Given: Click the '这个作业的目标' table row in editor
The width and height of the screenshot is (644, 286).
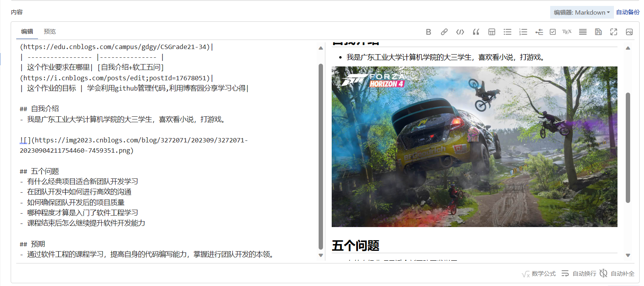Looking at the screenshot, I should (x=134, y=88).
